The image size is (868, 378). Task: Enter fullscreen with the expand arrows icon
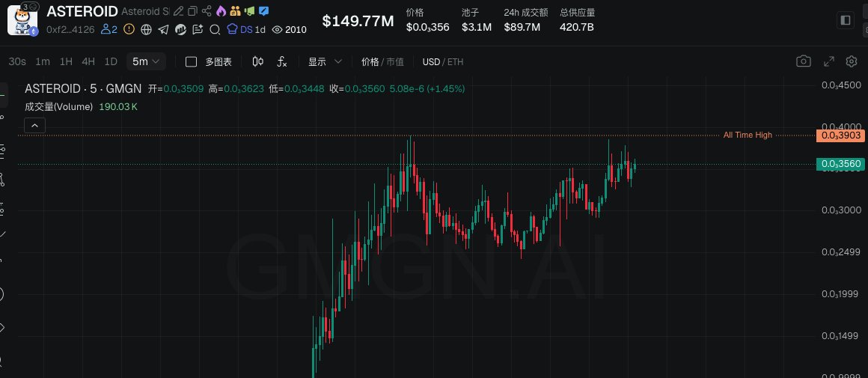point(828,61)
